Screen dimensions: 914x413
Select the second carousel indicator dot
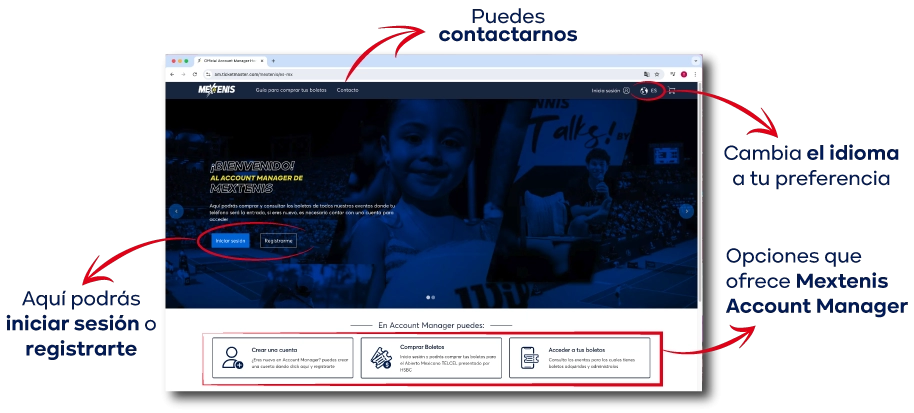click(434, 297)
